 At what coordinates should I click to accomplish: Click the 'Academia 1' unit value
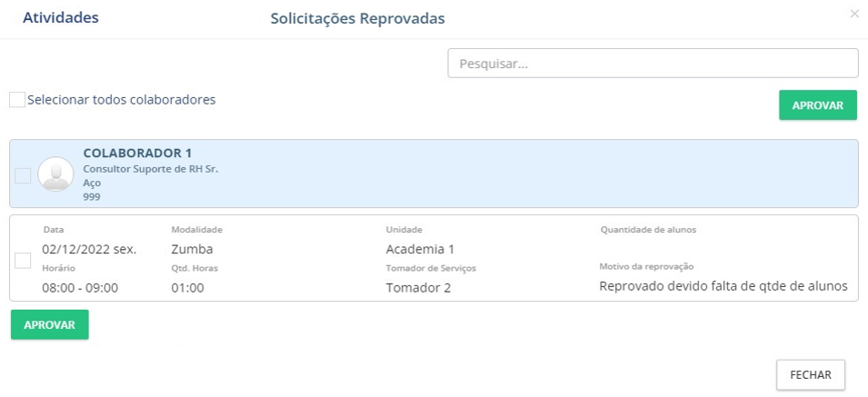[x=420, y=249]
